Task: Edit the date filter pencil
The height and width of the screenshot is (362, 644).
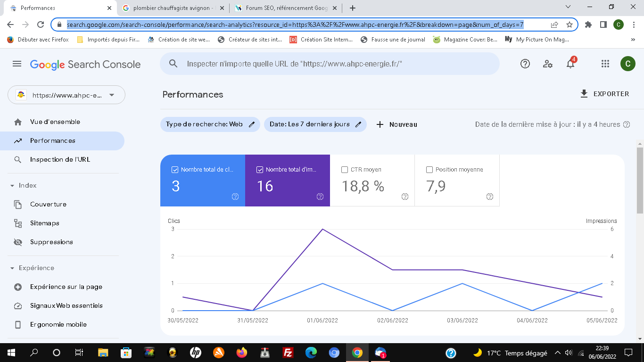Action: click(358, 124)
